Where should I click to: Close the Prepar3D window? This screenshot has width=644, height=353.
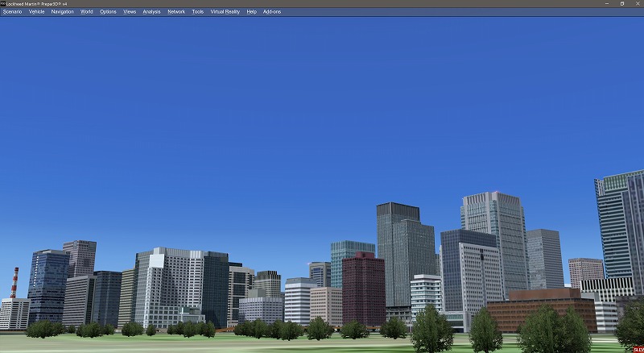pyautogui.click(x=638, y=4)
